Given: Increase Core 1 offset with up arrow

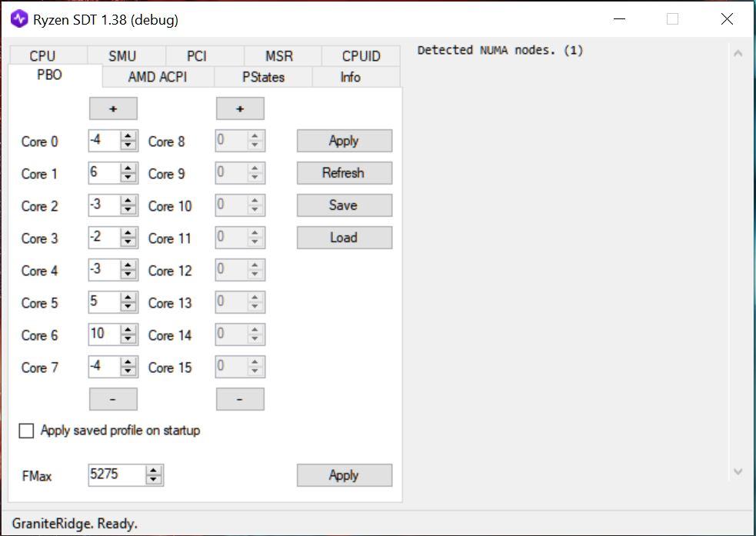Looking at the screenshot, I should point(128,168).
